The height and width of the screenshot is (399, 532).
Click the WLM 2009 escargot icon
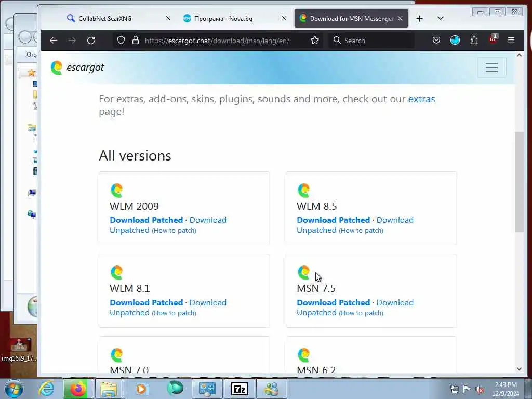pyautogui.click(x=117, y=190)
